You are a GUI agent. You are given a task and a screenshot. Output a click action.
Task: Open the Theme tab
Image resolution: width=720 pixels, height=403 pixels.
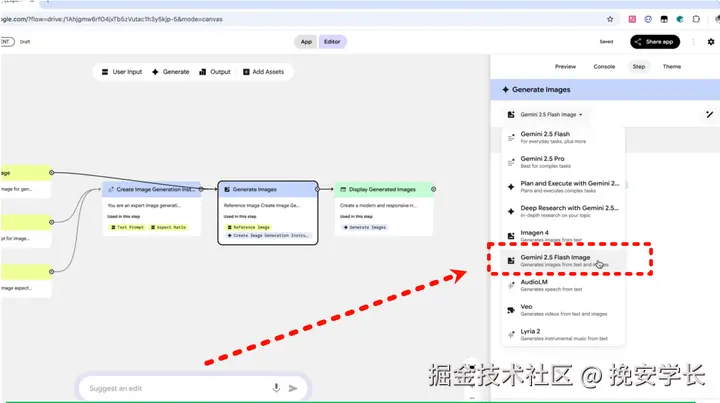pyautogui.click(x=672, y=67)
